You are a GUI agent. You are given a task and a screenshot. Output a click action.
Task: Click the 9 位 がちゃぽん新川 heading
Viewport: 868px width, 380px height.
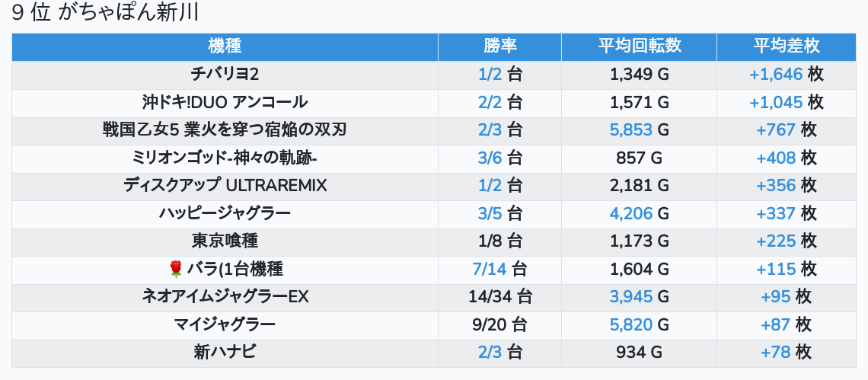(104, 13)
